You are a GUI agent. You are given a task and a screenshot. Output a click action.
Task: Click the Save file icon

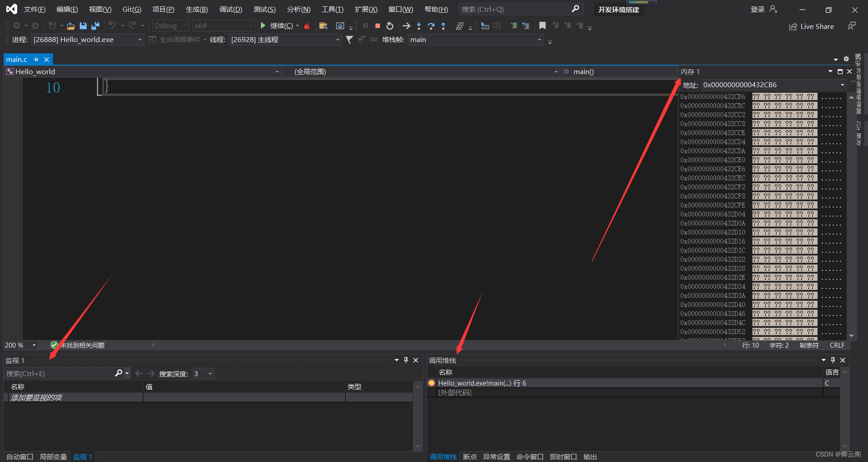click(83, 26)
